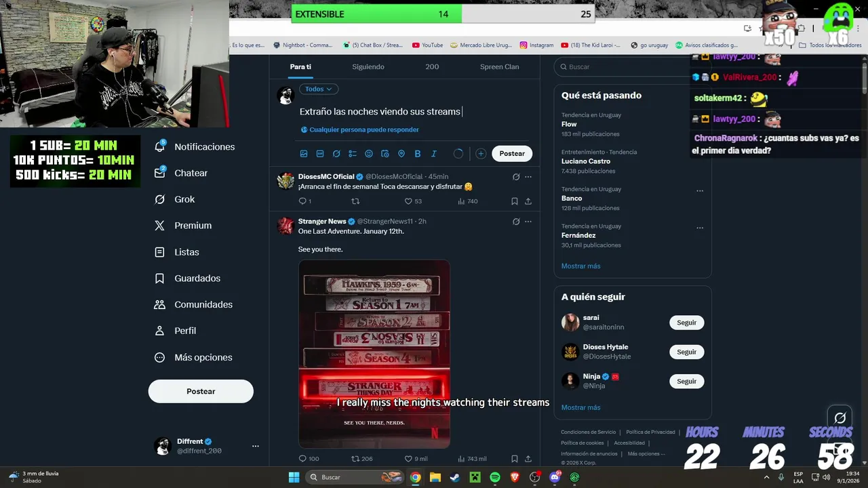Switch to the Siguiendo tab
The image size is (868, 488).
[368, 66]
